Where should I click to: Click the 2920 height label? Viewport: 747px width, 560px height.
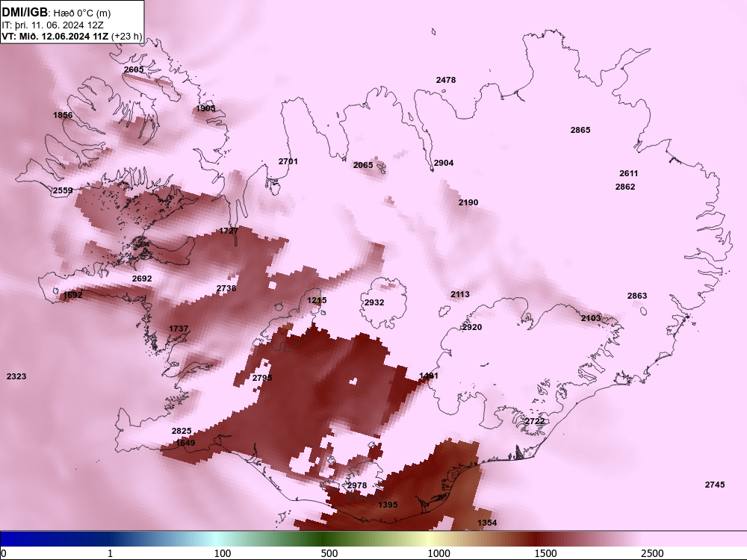coord(472,327)
